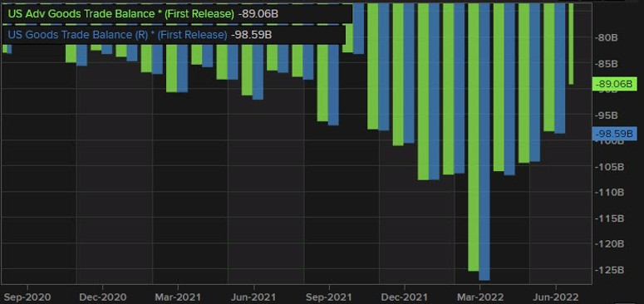The height and width of the screenshot is (304, 644).
Task: Click the -98.59B value in blue legend
Action: tap(251, 35)
